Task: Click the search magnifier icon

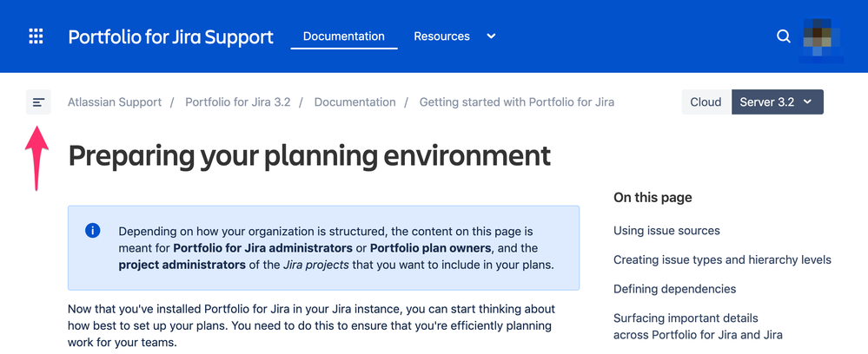Action: coord(784,36)
